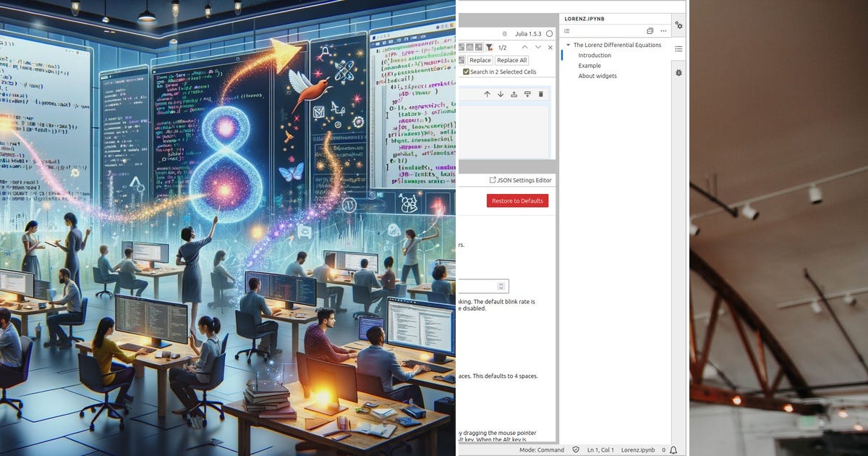
Task: Click the trusted notebook shield in the status bar
Action: 576,449
